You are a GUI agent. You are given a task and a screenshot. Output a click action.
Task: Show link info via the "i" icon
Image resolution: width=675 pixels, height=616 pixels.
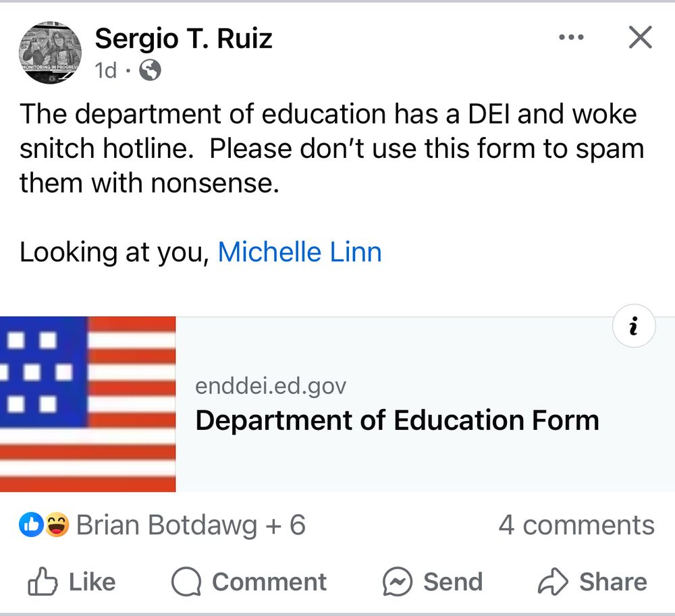coord(633,328)
